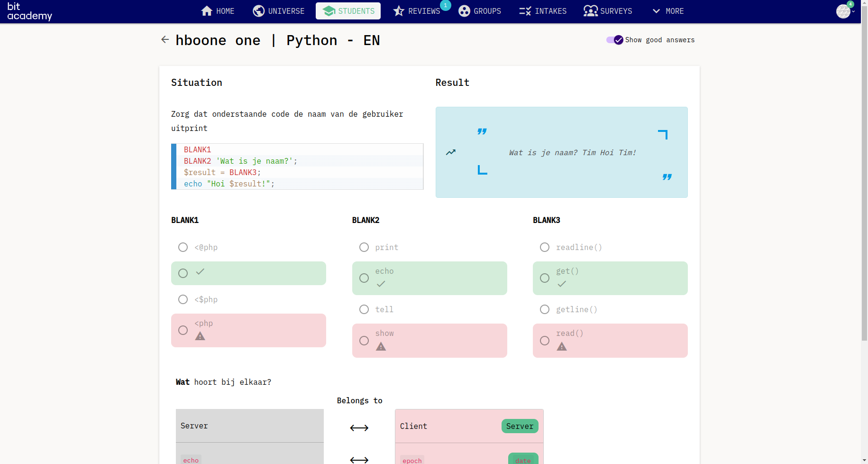Viewport: 868px width, 464px height.
Task: Click the Groups icon in navbar
Action: 465,11
